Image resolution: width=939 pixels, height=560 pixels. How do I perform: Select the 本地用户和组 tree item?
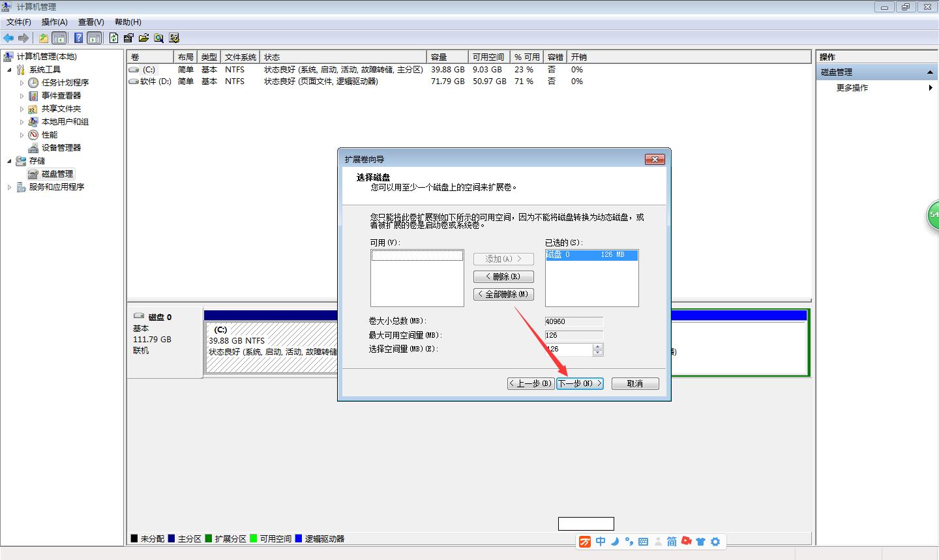(x=65, y=122)
